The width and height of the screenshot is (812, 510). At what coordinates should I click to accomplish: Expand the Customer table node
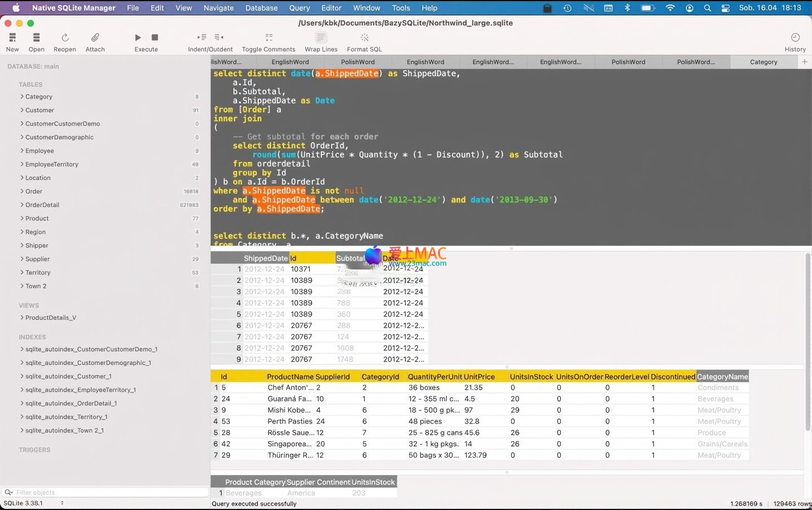click(x=22, y=110)
